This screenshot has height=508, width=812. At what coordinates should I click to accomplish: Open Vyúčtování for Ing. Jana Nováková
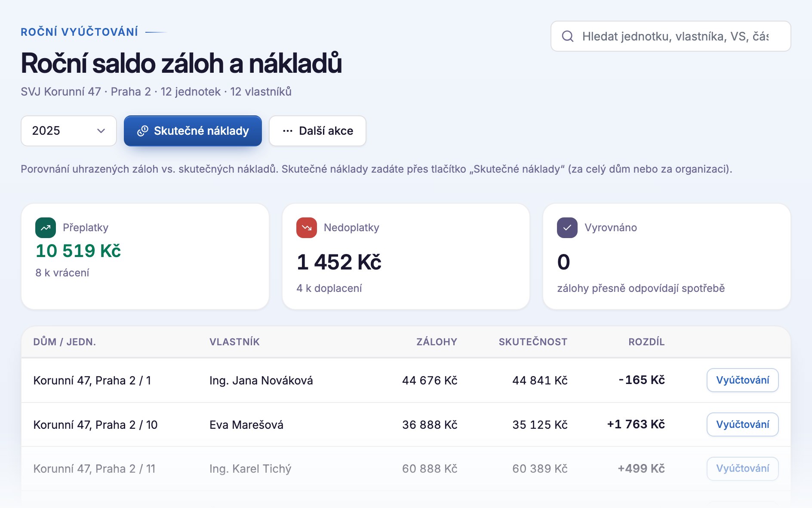click(743, 380)
